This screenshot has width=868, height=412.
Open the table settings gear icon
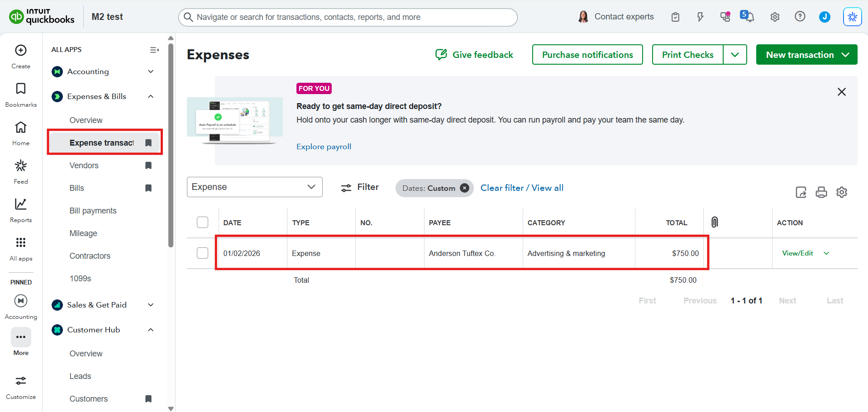click(x=842, y=192)
